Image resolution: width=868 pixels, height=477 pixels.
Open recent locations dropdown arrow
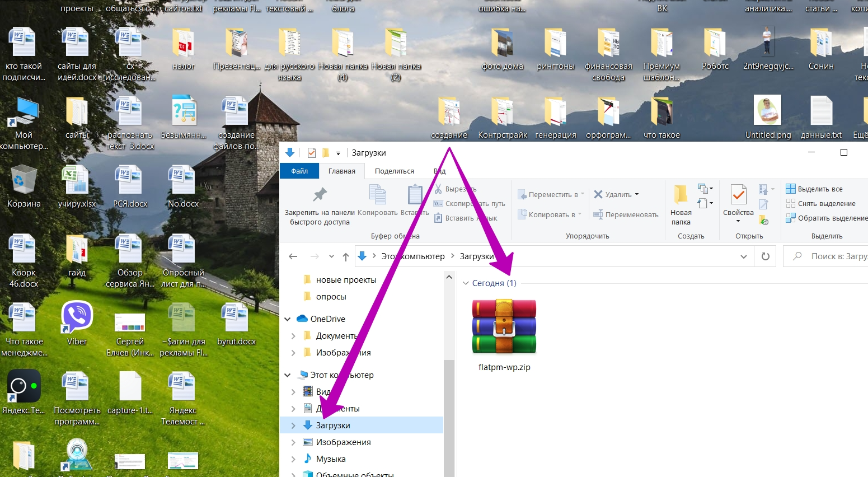tap(331, 256)
